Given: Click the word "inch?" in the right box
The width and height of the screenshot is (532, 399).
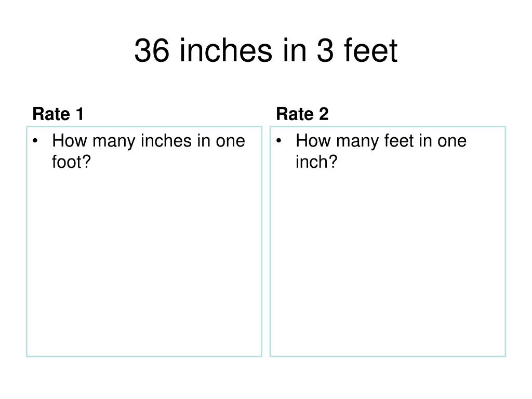Looking at the screenshot, I should [x=316, y=162].
